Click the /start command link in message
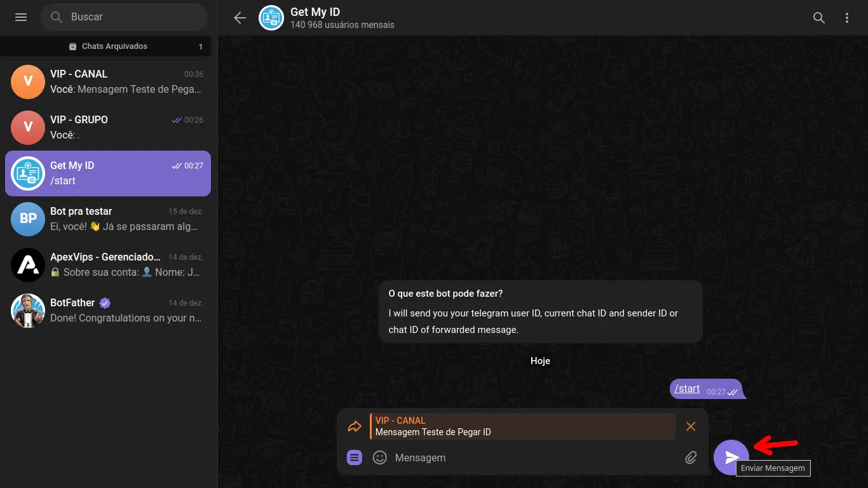Image resolution: width=868 pixels, height=488 pixels. pyautogui.click(x=687, y=388)
